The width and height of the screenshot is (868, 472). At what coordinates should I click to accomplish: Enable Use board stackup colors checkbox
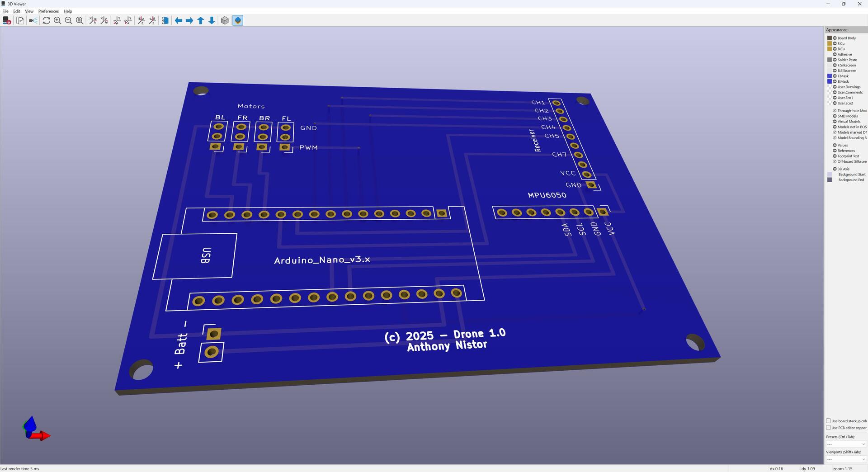tap(829, 421)
